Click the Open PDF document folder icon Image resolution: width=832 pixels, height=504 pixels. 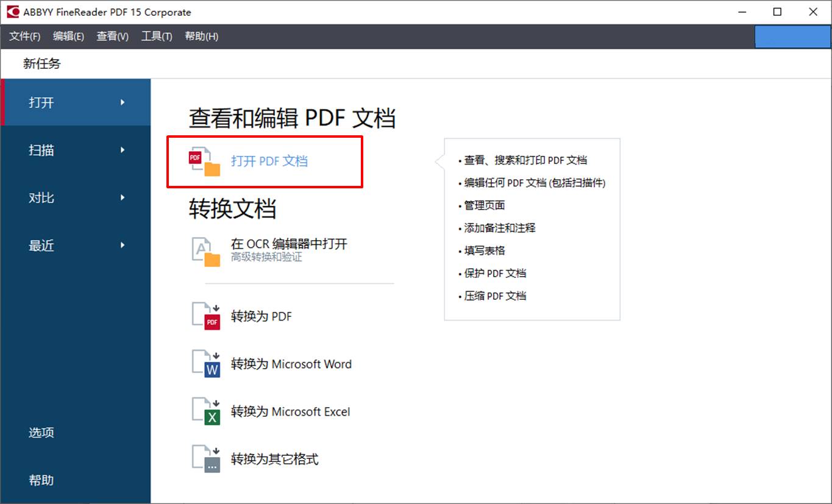[205, 161]
